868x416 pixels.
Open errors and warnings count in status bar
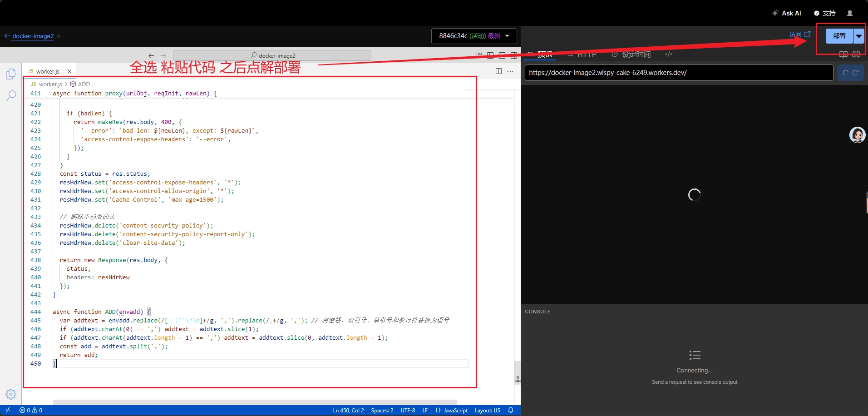tap(31, 410)
